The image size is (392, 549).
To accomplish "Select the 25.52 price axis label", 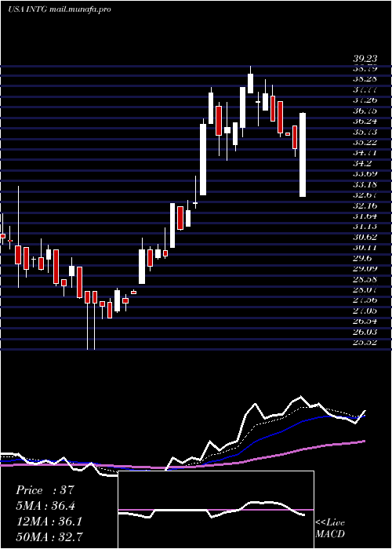I will pyautogui.click(x=365, y=343).
